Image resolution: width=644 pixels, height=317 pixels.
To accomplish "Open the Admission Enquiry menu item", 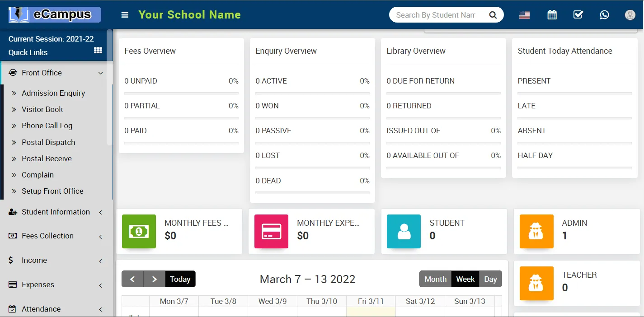I will 53,93.
